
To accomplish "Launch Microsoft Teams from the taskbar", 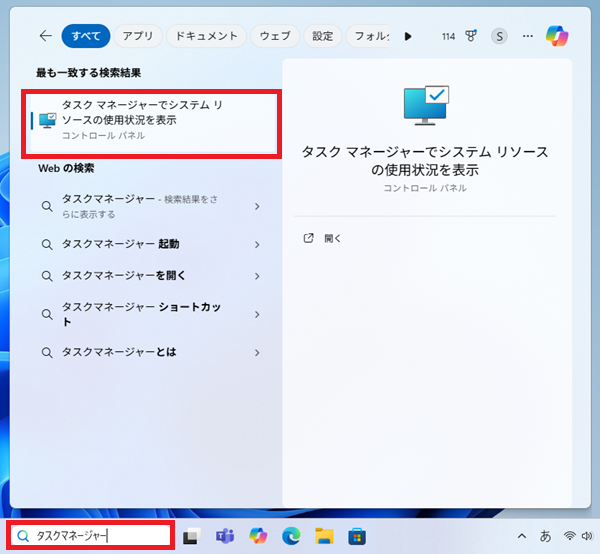I will (225, 536).
